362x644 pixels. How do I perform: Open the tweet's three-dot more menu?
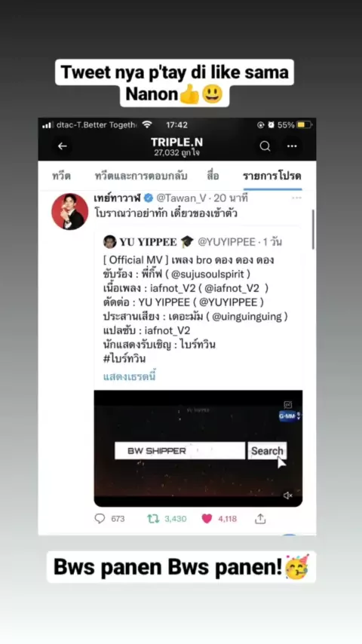tap(296, 198)
